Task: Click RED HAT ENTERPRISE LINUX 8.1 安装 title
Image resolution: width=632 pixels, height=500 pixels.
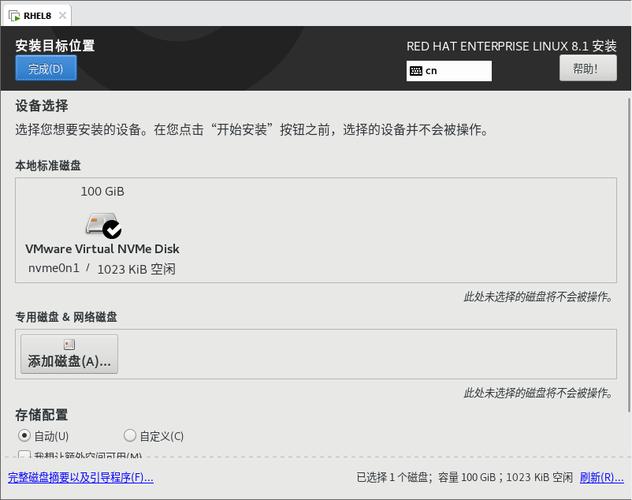Action: point(511,46)
